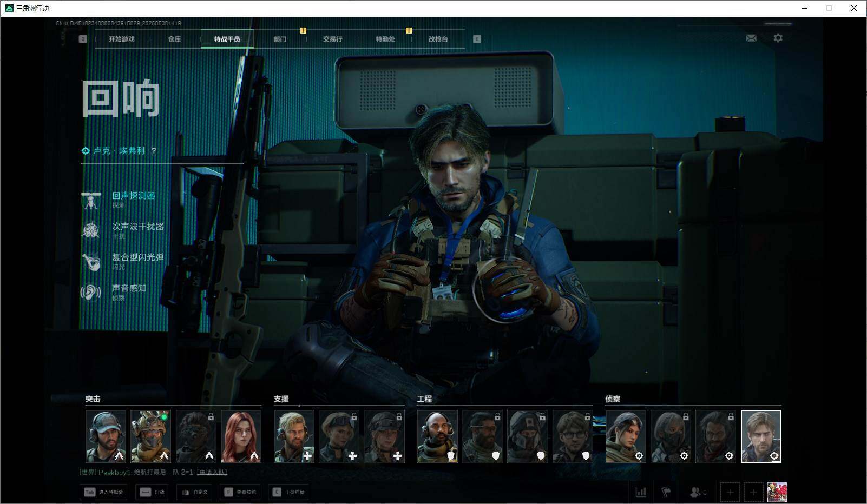Add teammate in slot beside player avatar
867x504 pixels.
(x=753, y=492)
